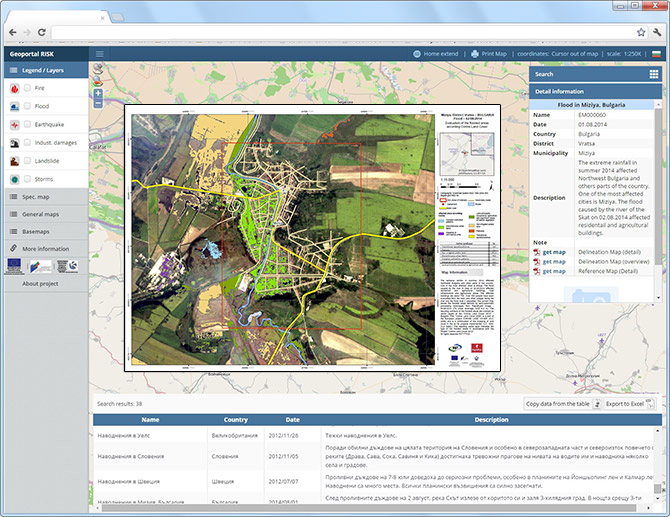This screenshot has height=517, width=670.
Task: Click the Industrial damages icon
Action: 15,143
